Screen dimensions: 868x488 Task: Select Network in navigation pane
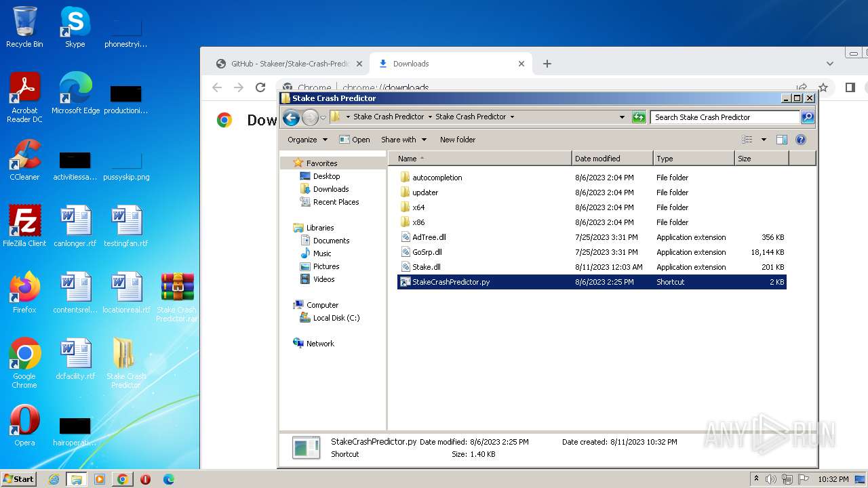pos(319,344)
